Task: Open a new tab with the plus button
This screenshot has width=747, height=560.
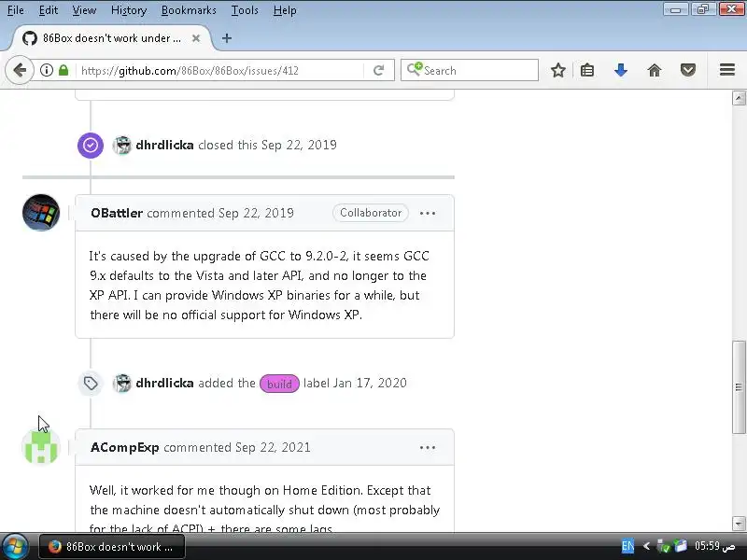Action: [x=227, y=38]
